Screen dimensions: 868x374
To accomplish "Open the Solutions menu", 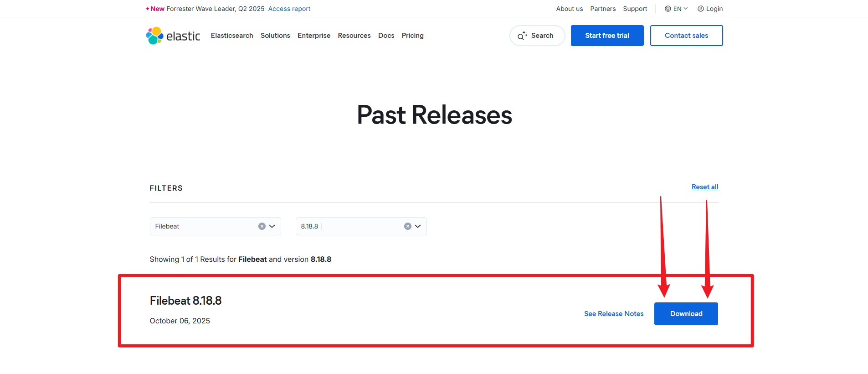I will click(x=275, y=36).
